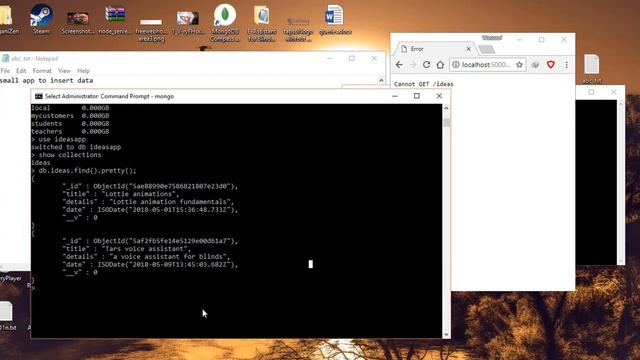The image size is (640, 360).
Task: Maximize the Command Prompt window
Action: (x=417, y=96)
